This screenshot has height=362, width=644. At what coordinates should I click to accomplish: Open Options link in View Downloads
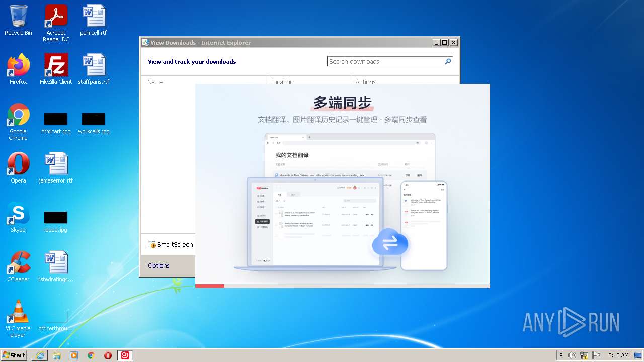click(158, 265)
